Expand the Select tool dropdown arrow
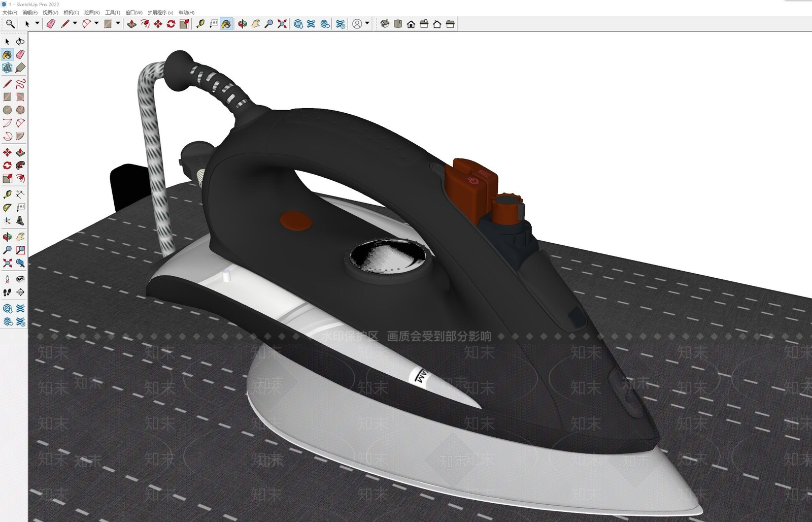This screenshot has height=522, width=812. point(37,23)
